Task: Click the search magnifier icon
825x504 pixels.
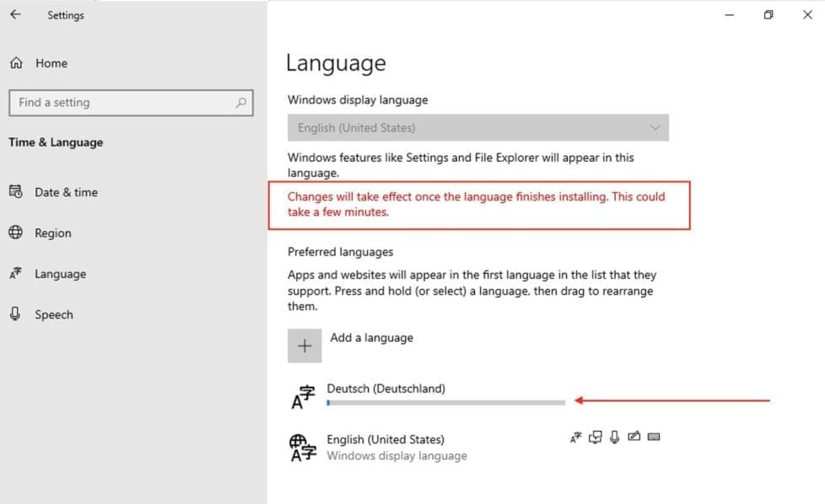Action: [241, 103]
